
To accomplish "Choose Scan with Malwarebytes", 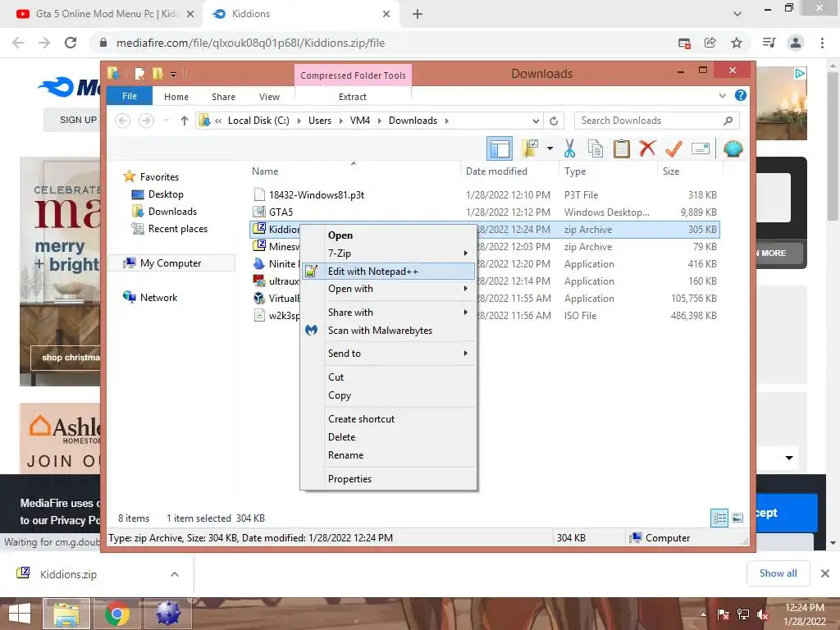I will pos(388,331).
